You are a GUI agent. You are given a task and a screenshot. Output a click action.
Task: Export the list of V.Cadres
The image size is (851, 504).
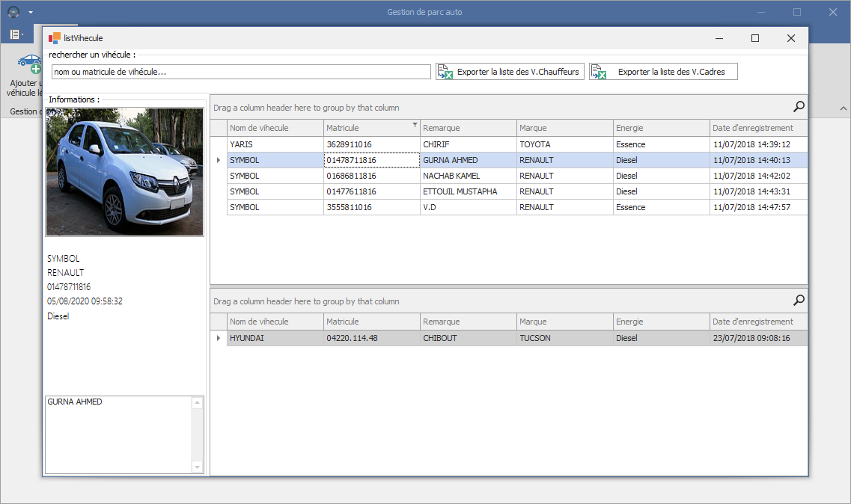[x=663, y=72]
